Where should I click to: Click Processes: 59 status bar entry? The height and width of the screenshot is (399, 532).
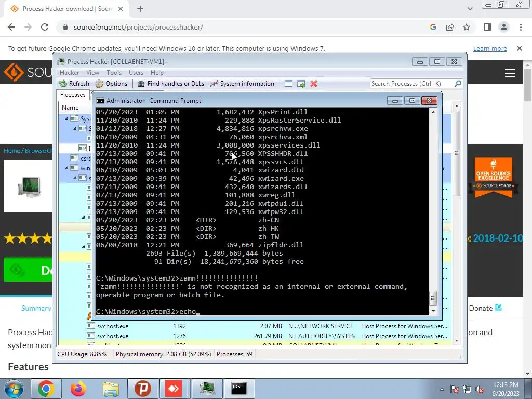pos(234,354)
